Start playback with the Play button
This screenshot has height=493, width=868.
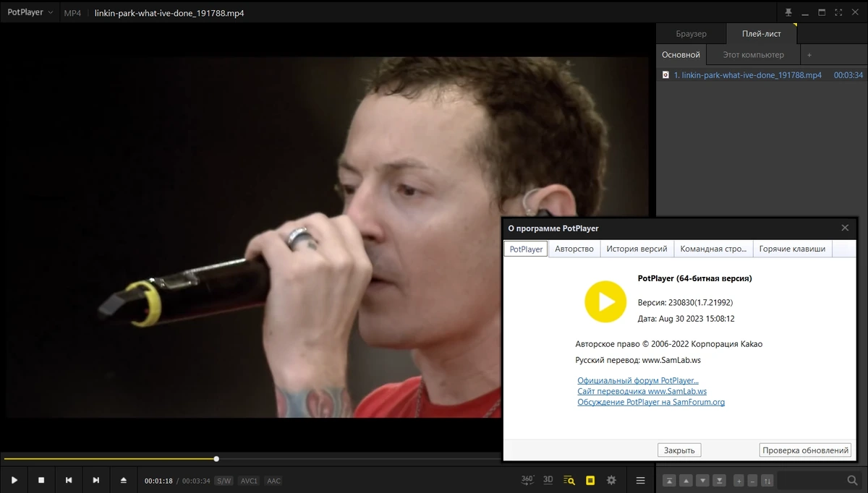point(14,480)
